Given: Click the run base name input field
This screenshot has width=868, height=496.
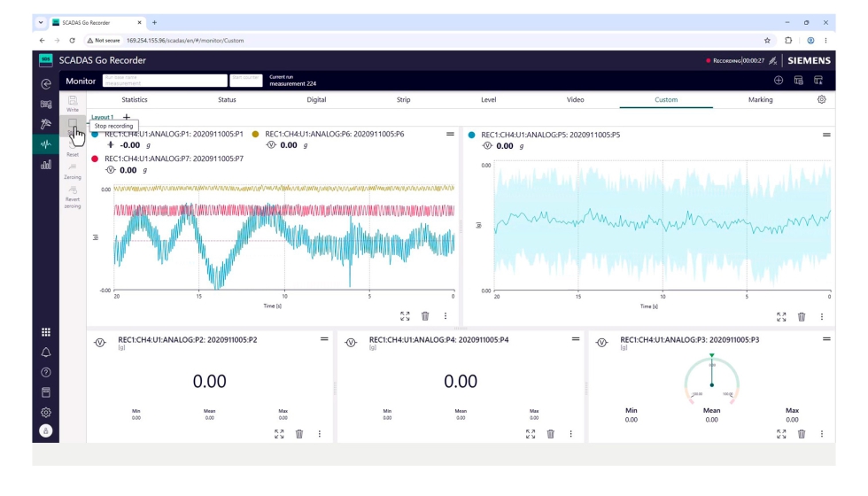Looking at the screenshot, I should coord(165,81).
